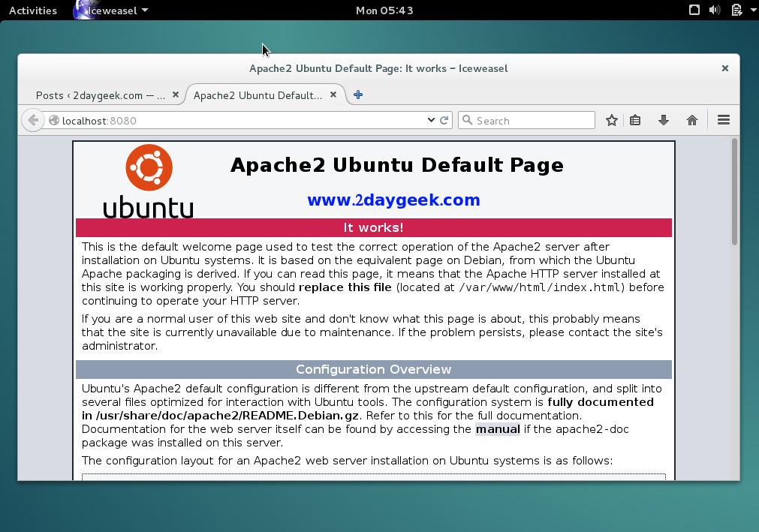
Task: Open the hamburger menu
Action: pyautogui.click(x=724, y=120)
